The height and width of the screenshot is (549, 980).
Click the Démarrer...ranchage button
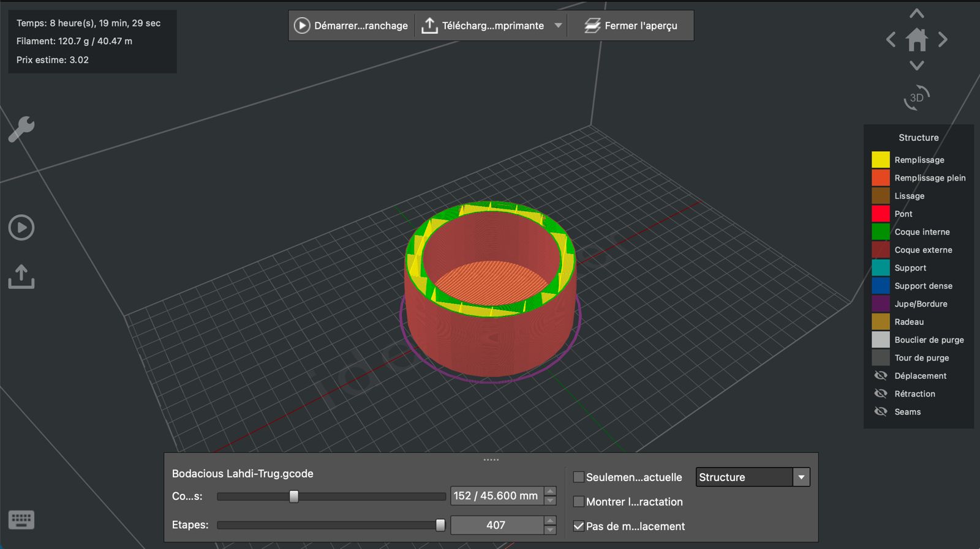[x=352, y=26]
